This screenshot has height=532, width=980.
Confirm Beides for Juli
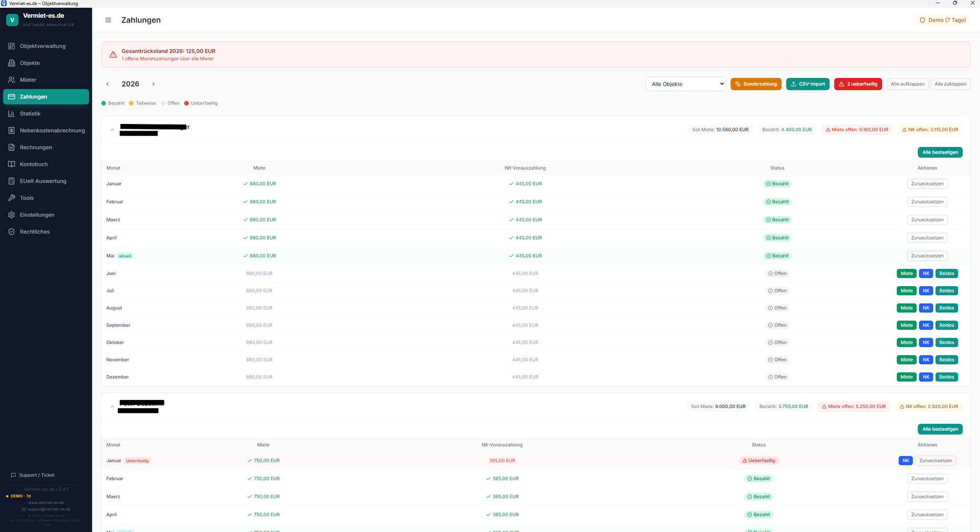(x=947, y=291)
